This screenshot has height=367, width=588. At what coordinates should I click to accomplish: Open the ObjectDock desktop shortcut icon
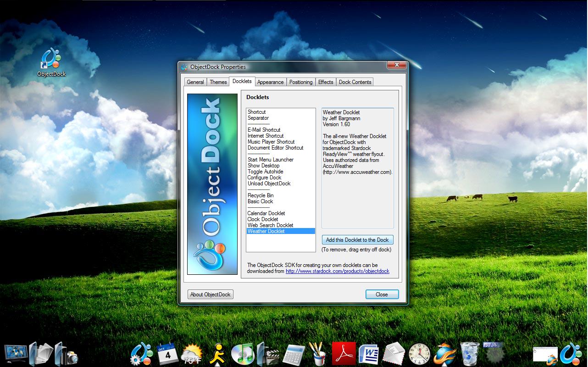click(x=51, y=62)
